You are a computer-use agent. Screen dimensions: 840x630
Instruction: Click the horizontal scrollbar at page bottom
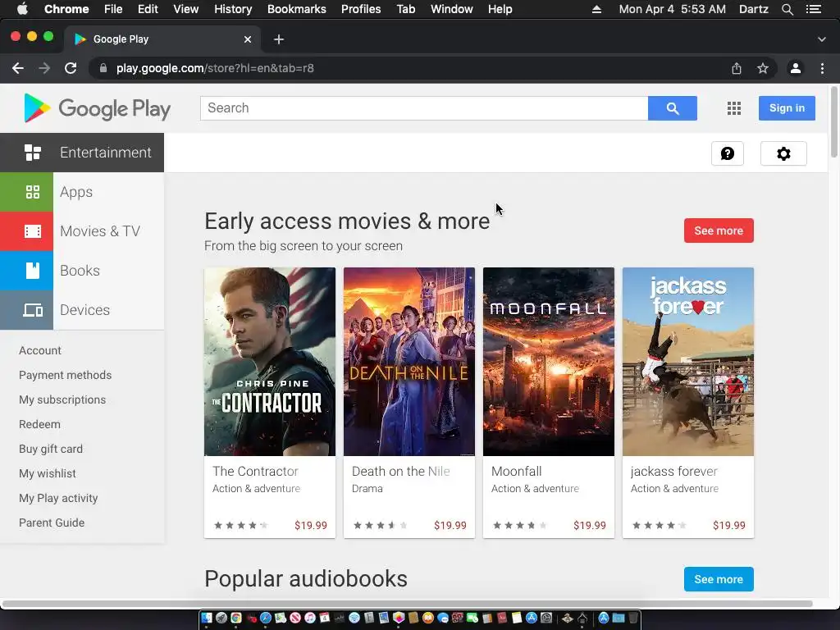coord(407,604)
